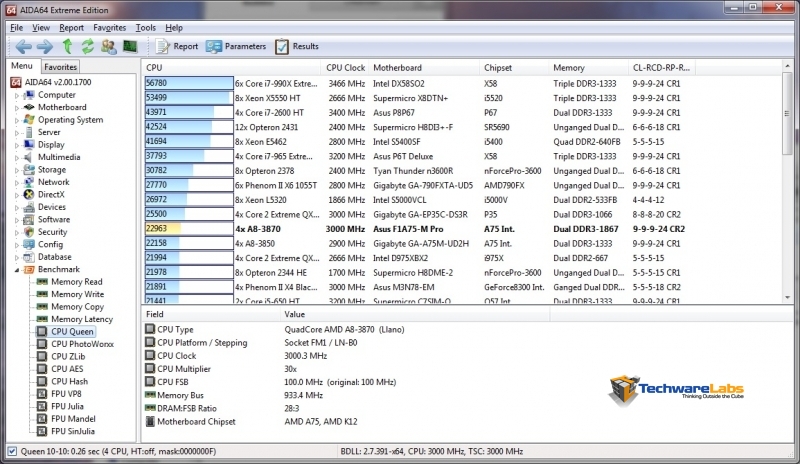Select the Network tree icon

pyautogui.click(x=29, y=182)
